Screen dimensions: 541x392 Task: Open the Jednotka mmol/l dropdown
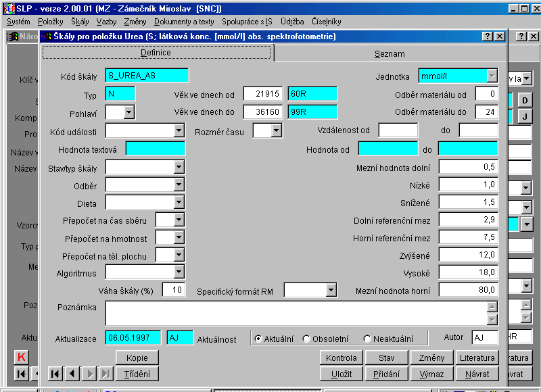click(492, 76)
